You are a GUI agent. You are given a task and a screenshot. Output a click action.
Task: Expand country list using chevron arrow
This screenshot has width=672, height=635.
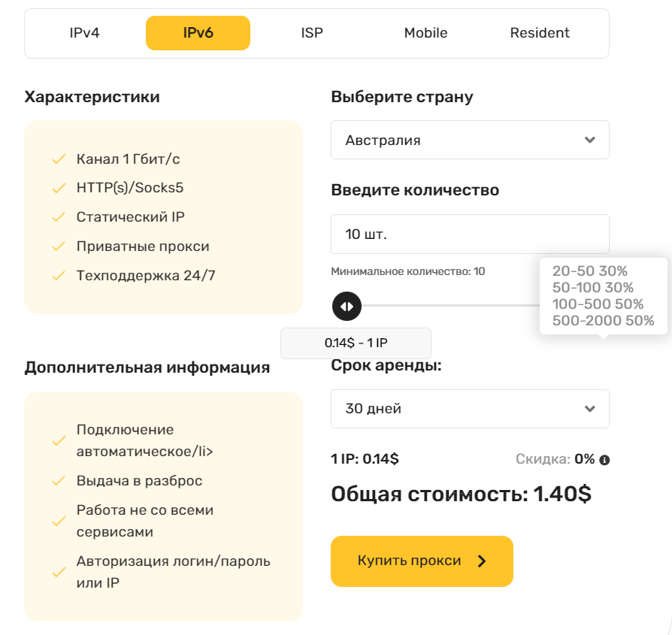pyautogui.click(x=590, y=140)
